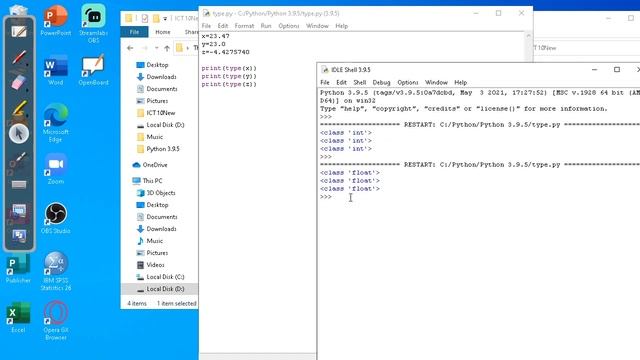This screenshot has width=640, height=360.
Task: Open Streamlabs OBS desktop shortcut
Action: (93, 23)
